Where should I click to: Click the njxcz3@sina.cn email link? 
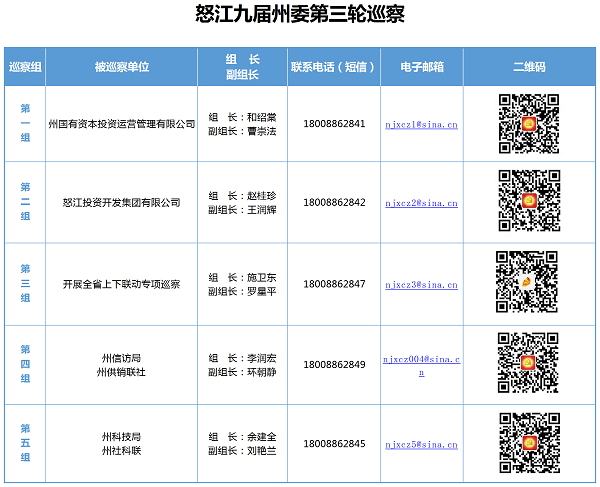point(421,284)
